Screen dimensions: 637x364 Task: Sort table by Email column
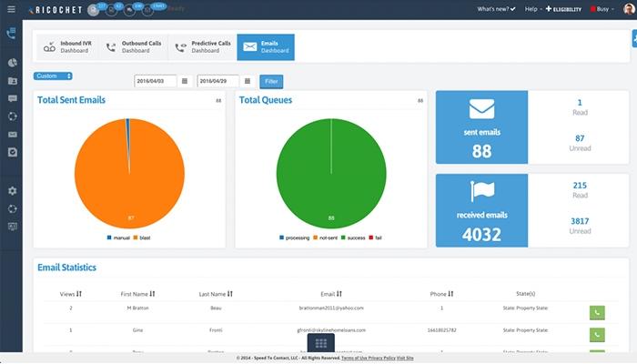pyautogui.click(x=331, y=294)
